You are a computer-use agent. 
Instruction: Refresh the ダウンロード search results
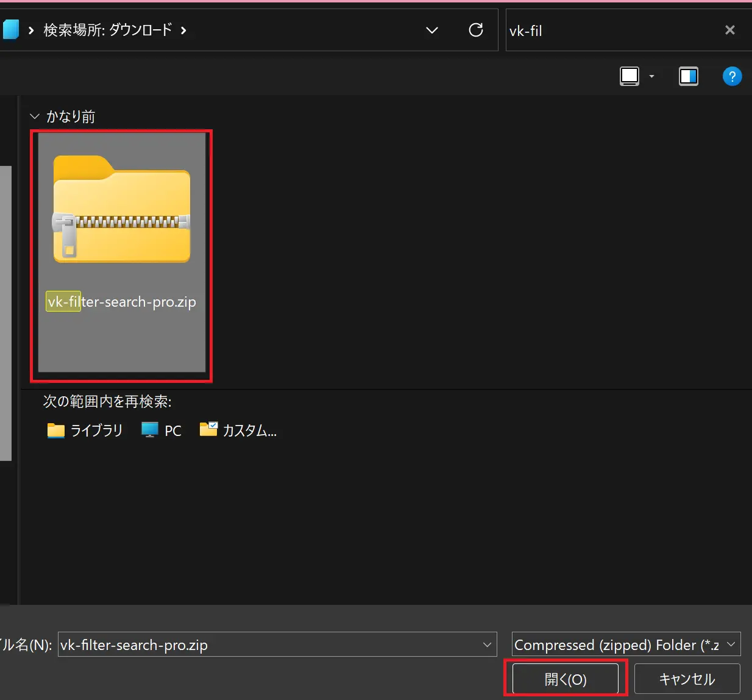click(x=476, y=30)
